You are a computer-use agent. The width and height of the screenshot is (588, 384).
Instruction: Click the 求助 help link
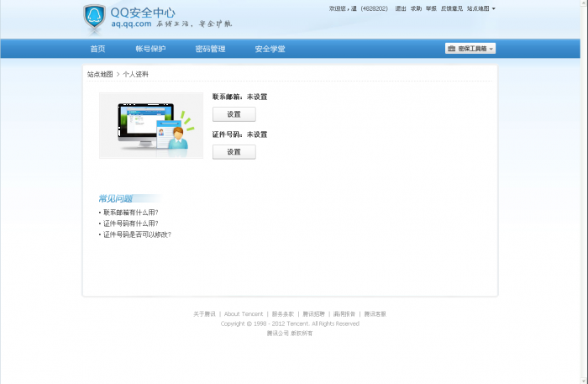416,8
